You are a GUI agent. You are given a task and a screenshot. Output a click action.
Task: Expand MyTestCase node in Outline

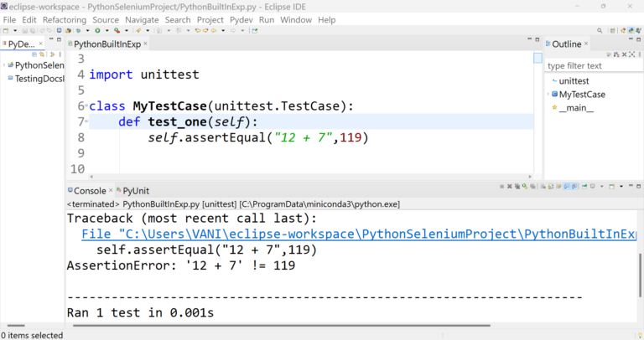click(548, 95)
